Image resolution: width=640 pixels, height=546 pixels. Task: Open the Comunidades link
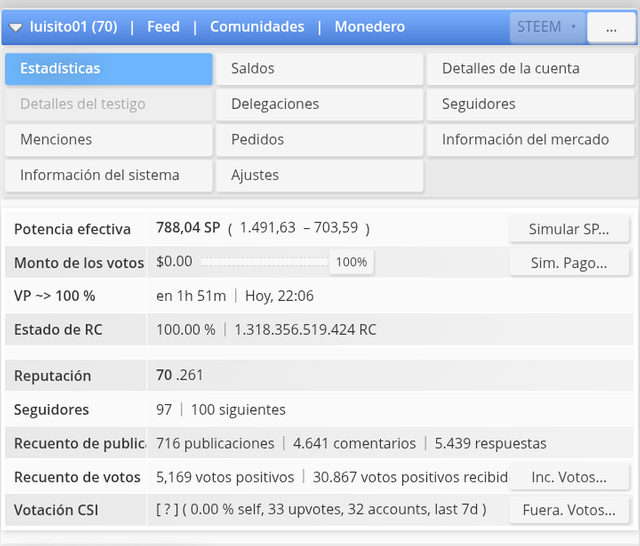[x=257, y=27]
